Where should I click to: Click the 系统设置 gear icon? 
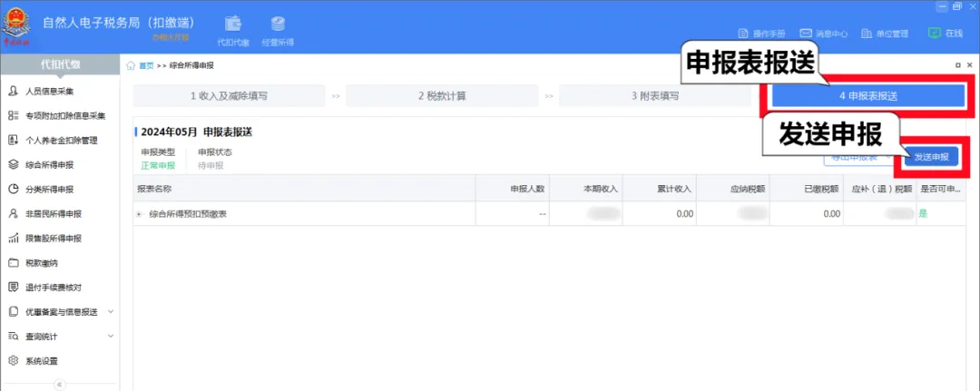pyautogui.click(x=13, y=361)
